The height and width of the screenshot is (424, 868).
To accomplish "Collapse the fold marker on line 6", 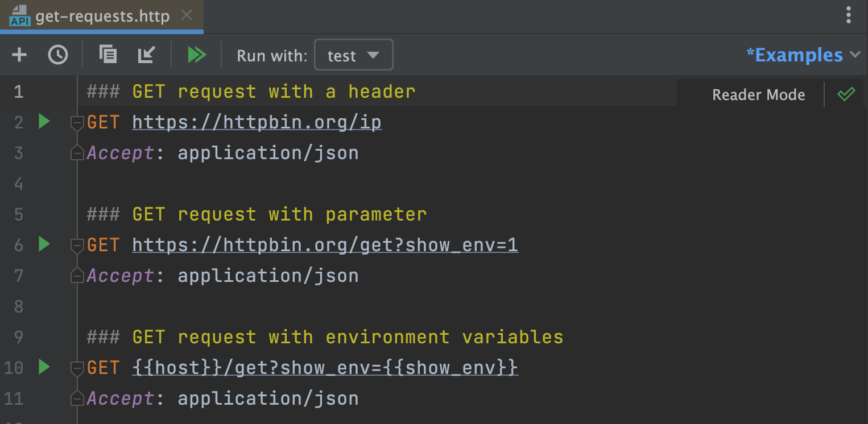I will point(77,246).
